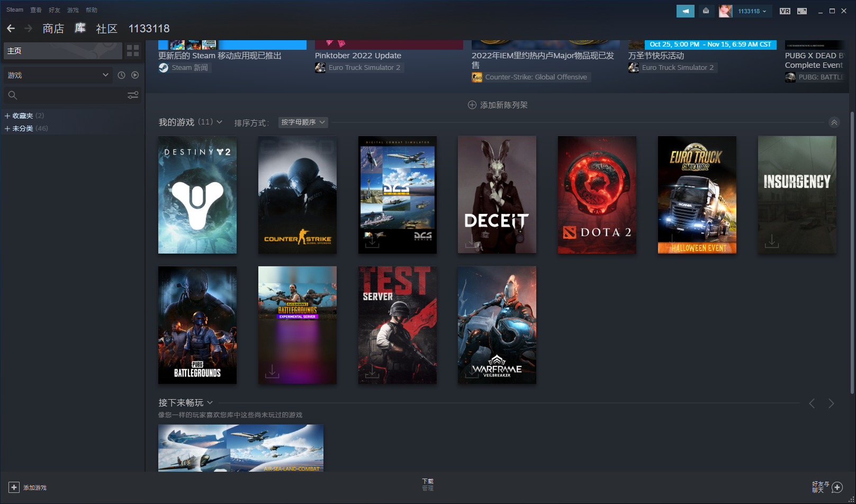This screenshot has width=856, height=504.
Task: Open 更新后的 Steam 移动应用现已推出 news
Action: (x=220, y=56)
